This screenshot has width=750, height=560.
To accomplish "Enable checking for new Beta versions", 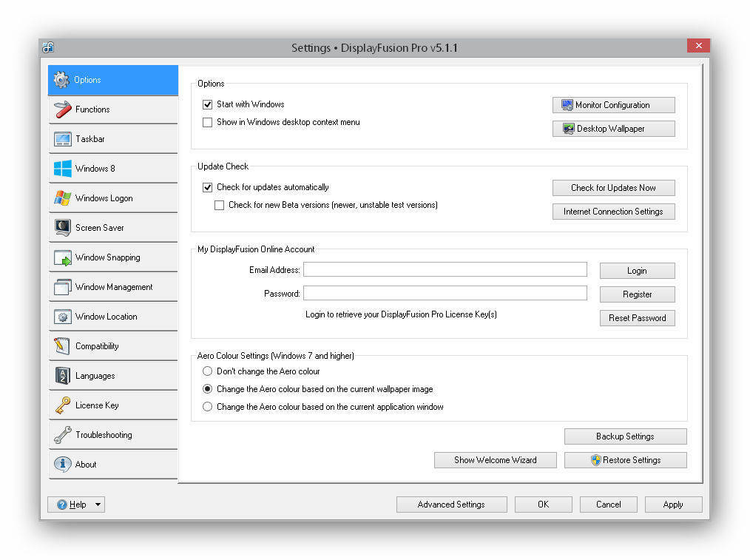I will tap(219, 205).
